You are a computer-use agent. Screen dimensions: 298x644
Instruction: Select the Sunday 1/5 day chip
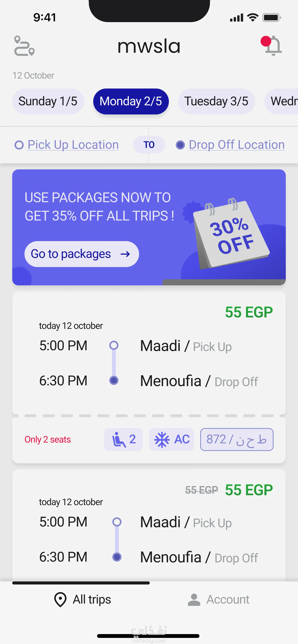48,101
